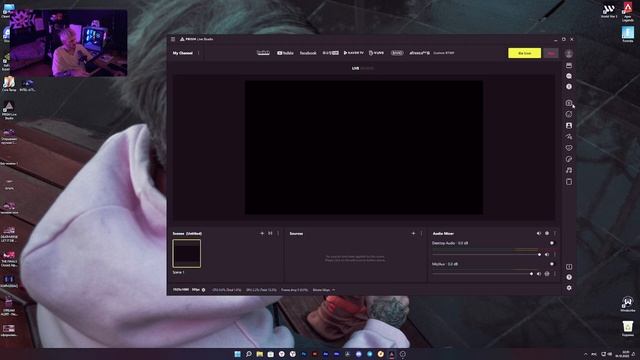Select the Custom RTMP option
640x360 pixels.
(x=444, y=53)
